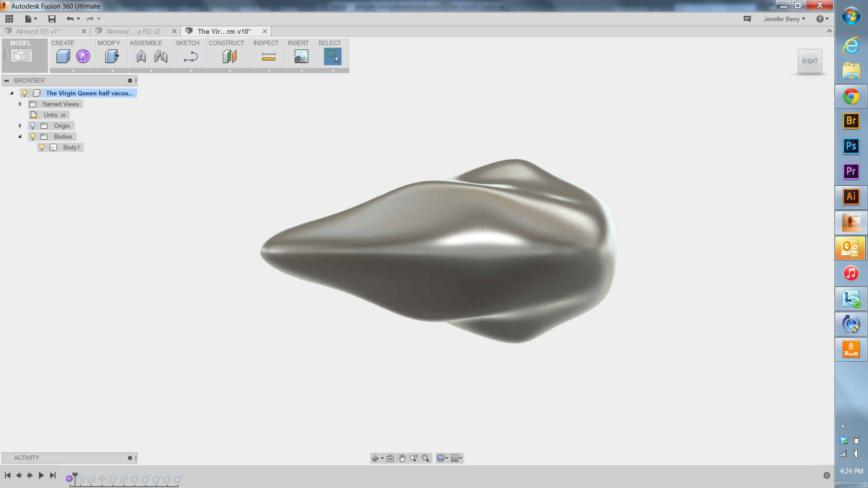
Task: Select the Measure tool under INSPECT
Action: tap(268, 56)
